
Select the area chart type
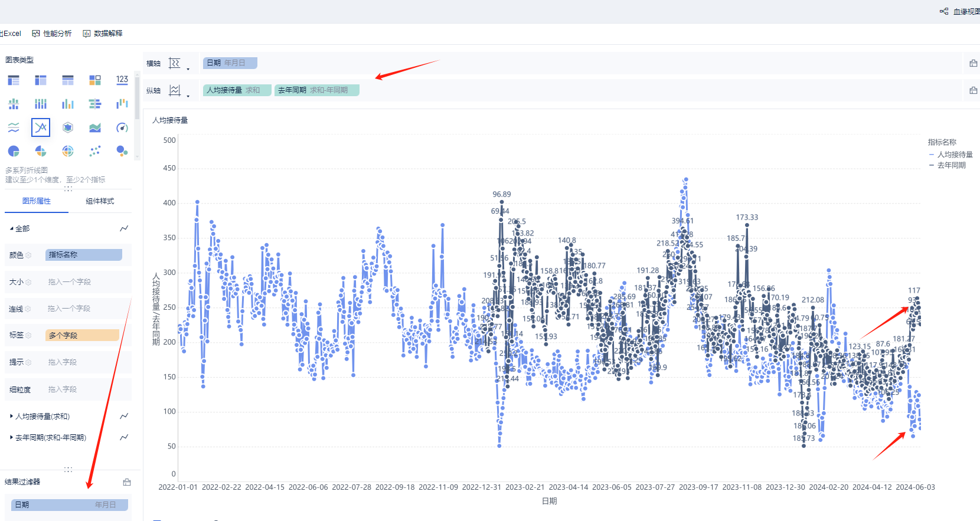pos(95,127)
